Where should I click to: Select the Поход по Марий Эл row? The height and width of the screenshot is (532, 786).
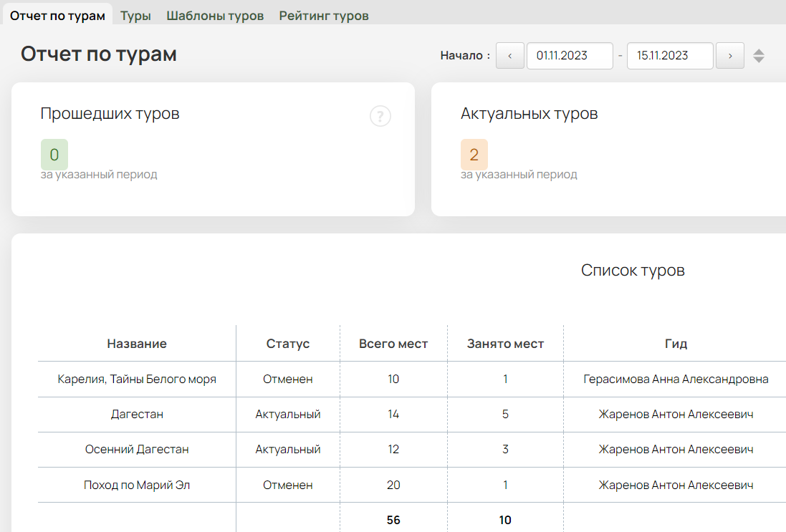tap(137, 485)
